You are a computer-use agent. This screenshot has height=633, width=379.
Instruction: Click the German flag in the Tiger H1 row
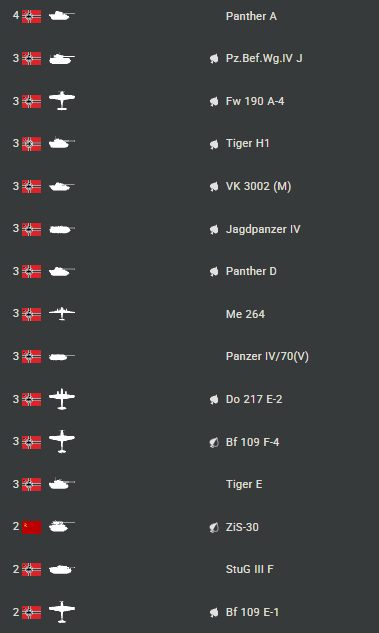(31, 144)
